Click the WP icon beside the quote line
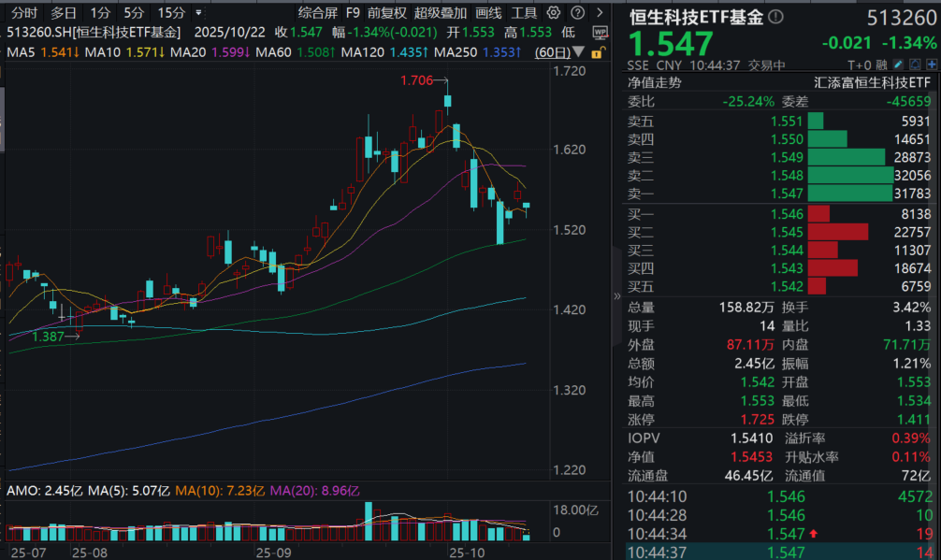This screenshot has height=560, width=941. [600, 32]
